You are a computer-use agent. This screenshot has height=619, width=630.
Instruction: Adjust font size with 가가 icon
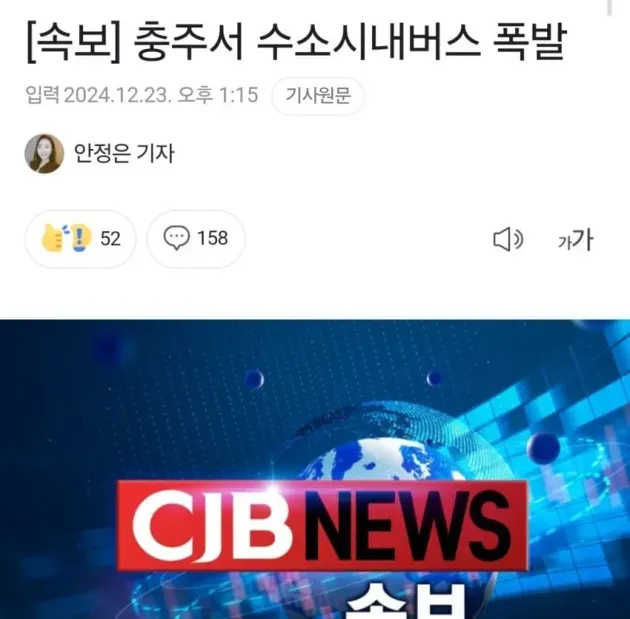[x=575, y=240]
